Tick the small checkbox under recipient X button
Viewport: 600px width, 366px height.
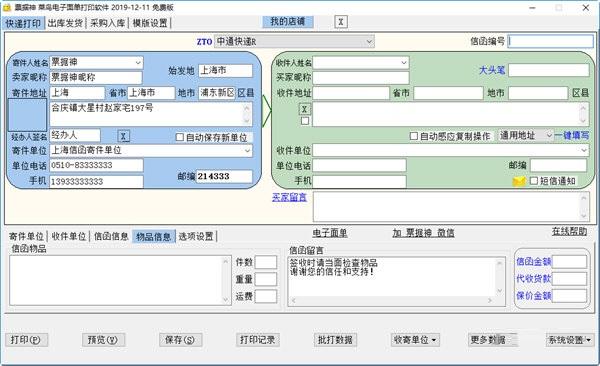tap(305, 121)
